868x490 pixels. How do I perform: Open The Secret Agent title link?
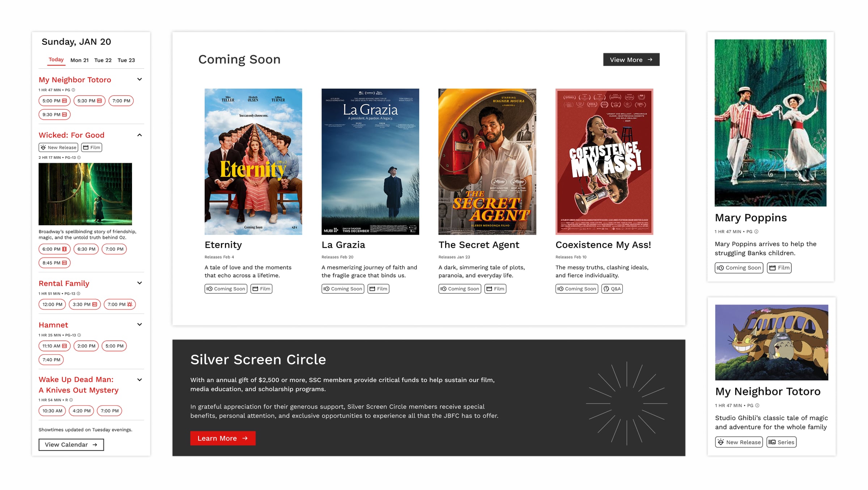pos(479,245)
